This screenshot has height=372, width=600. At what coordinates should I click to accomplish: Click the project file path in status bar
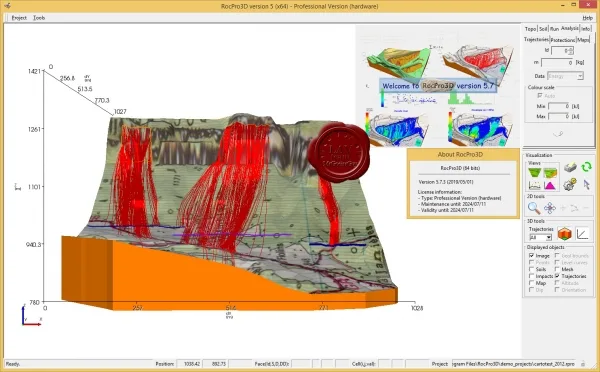(514, 364)
